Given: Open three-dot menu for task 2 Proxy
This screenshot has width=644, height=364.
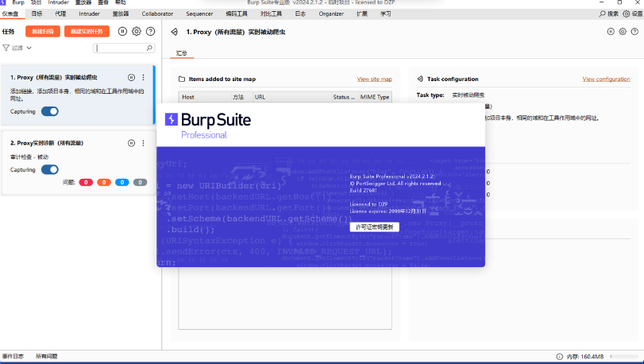Looking at the screenshot, I should 143,143.
